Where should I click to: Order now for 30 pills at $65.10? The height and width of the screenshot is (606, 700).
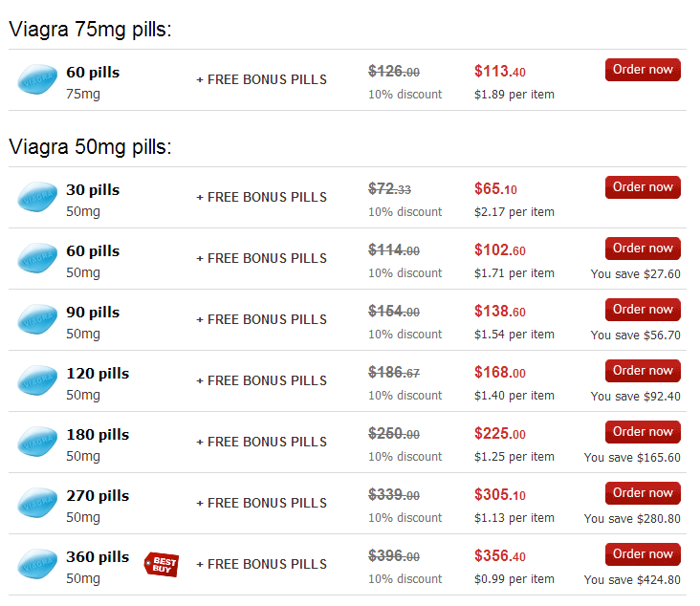pos(643,187)
